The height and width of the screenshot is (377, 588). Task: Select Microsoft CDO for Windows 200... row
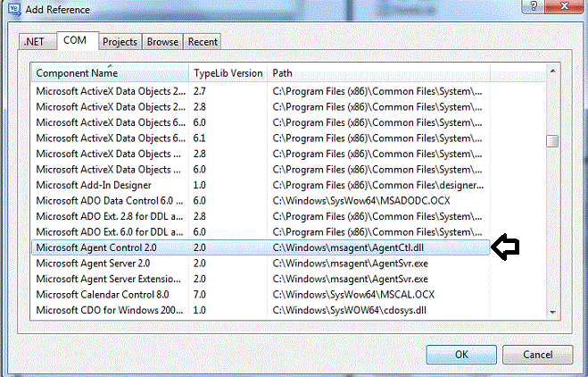point(261,311)
